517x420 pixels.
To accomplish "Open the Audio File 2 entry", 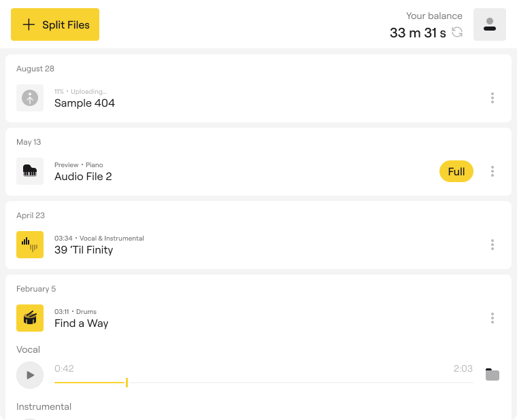I will (83, 177).
